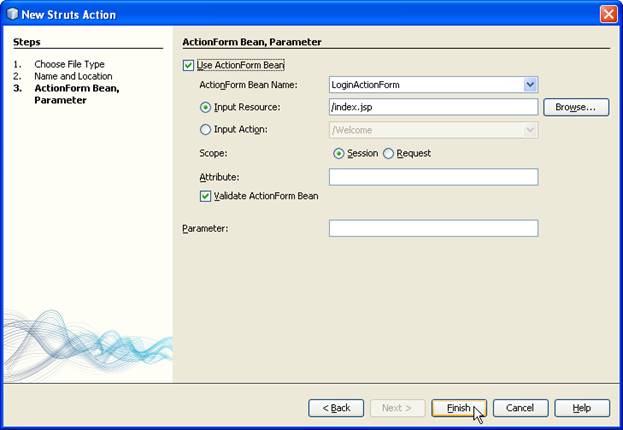Click Finish to create the action
The height and width of the screenshot is (430, 623).
pos(459,408)
